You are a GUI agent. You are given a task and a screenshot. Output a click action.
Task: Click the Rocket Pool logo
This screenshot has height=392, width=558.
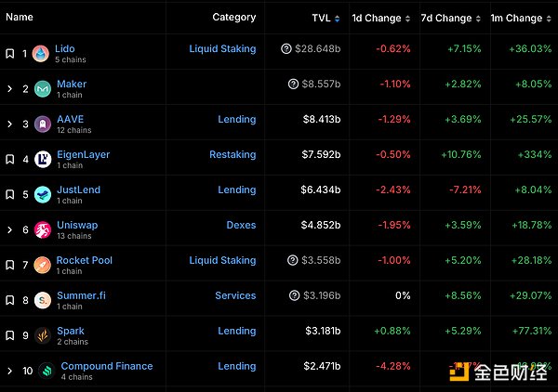point(42,265)
